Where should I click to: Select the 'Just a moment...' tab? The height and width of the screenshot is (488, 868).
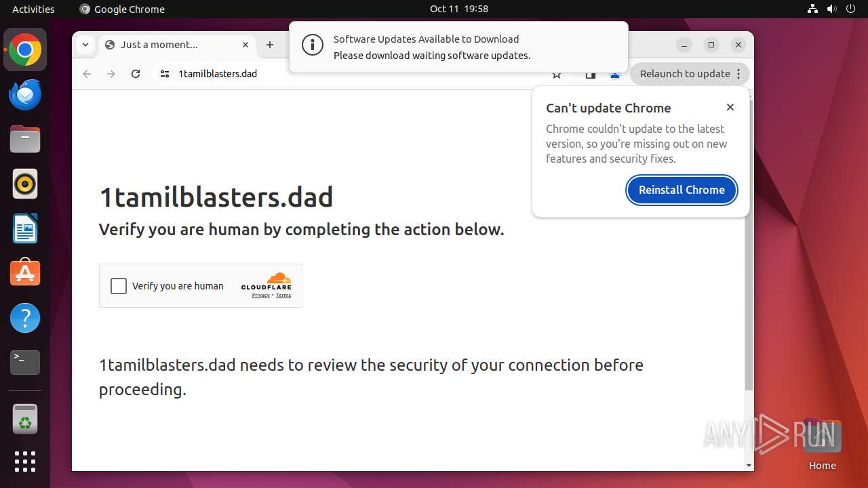point(178,45)
